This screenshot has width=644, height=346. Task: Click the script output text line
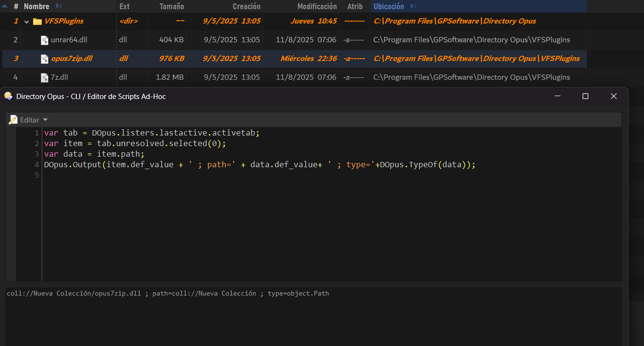click(168, 293)
